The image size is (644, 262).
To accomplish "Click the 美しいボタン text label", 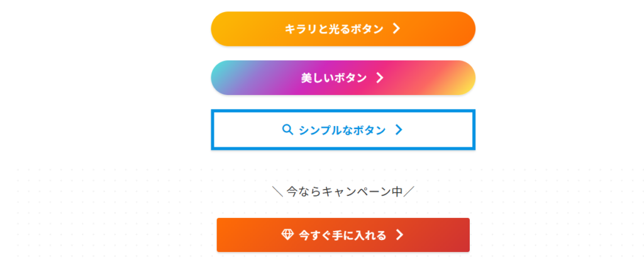I will point(334,77).
